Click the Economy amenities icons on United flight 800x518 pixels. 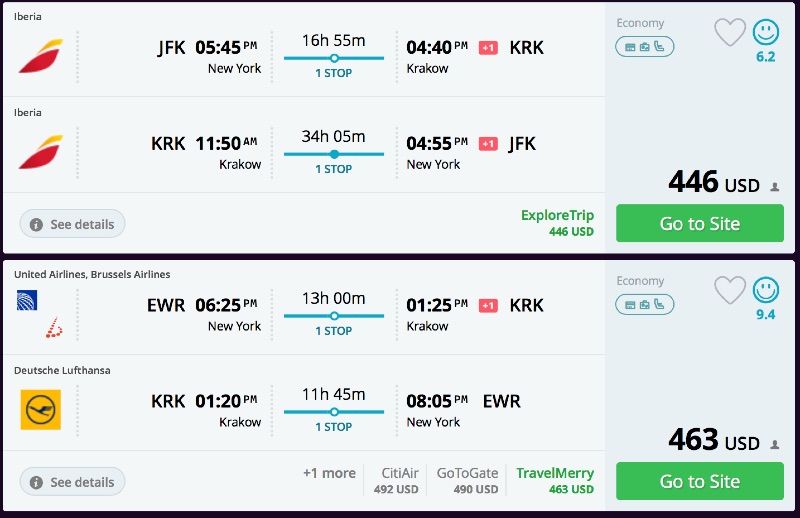(x=644, y=304)
